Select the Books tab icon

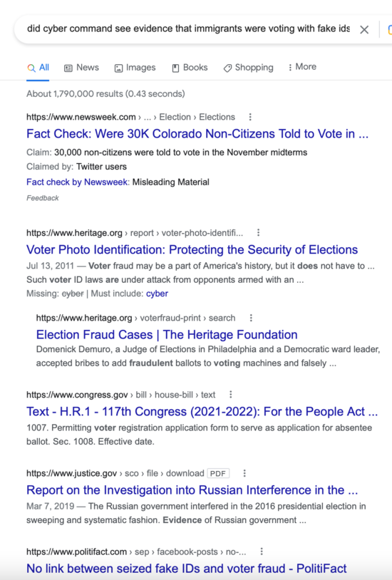pos(175,68)
